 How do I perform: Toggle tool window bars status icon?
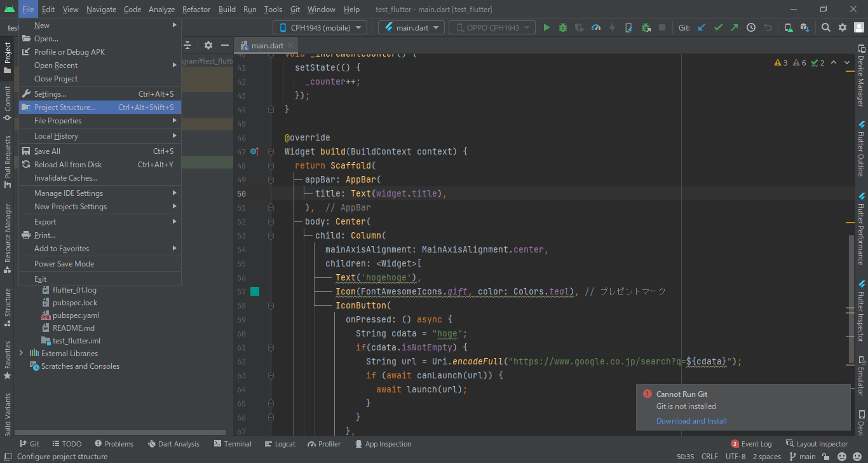click(7, 456)
